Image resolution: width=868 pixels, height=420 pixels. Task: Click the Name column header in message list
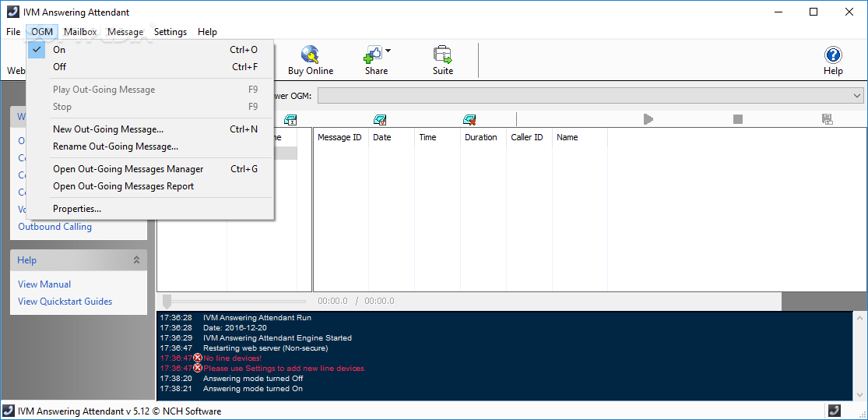tap(580, 137)
